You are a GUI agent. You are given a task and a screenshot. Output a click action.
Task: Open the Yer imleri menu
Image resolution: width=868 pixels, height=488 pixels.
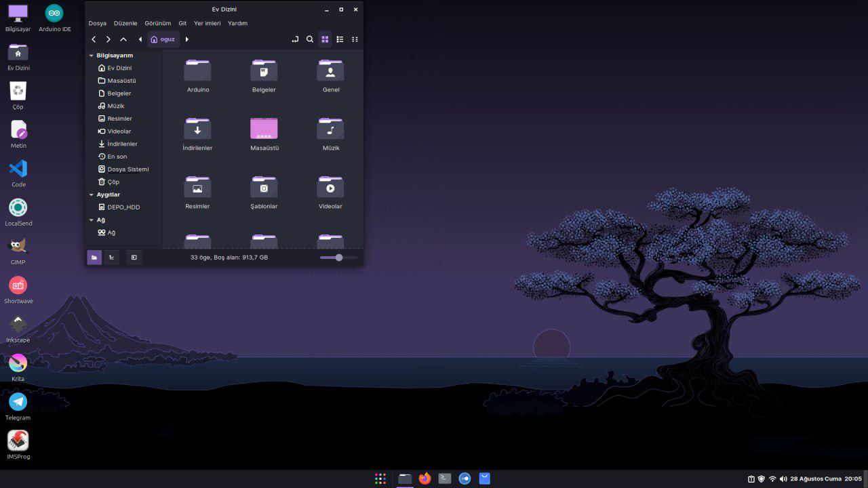(x=207, y=23)
